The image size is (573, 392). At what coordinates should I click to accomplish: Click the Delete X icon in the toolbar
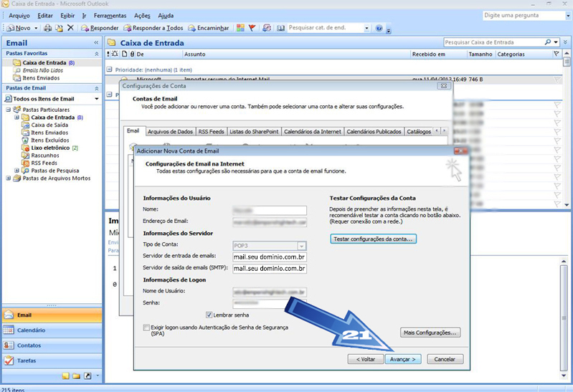[70, 28]
